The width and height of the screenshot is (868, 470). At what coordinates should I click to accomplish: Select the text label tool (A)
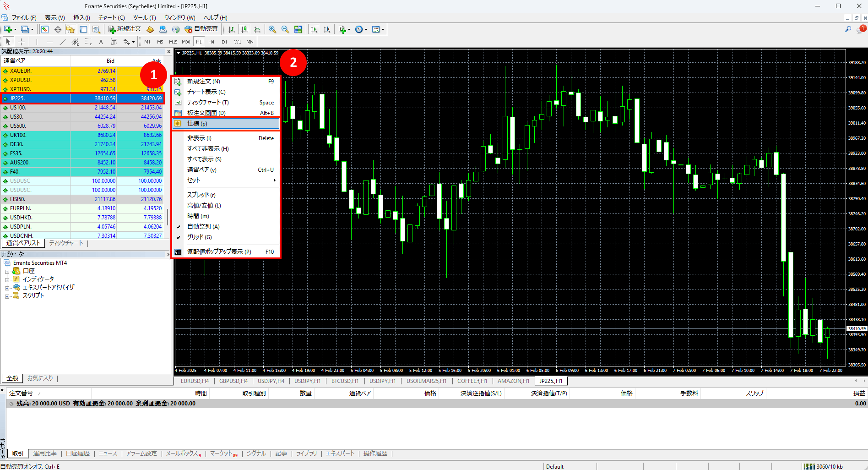pos(101,42)
